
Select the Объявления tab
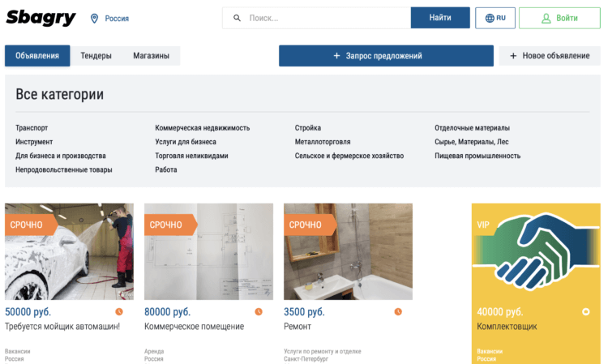[x=37, y=56]
